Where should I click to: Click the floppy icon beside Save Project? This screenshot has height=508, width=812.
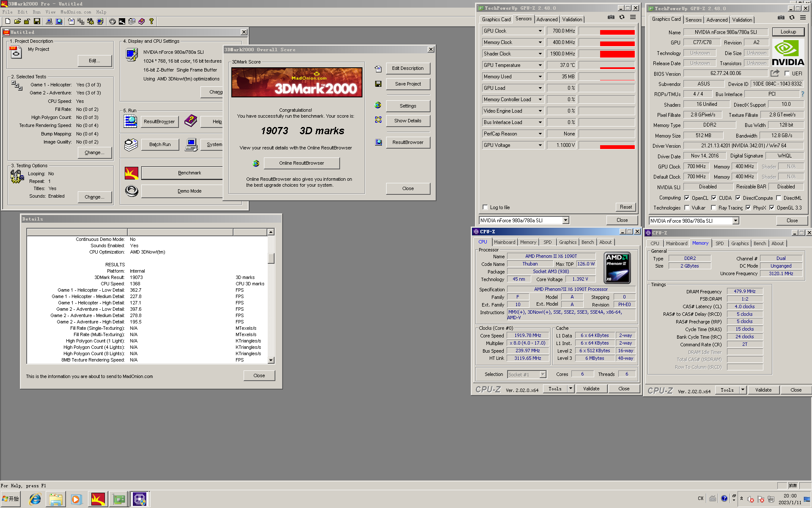tap(378, 84)
